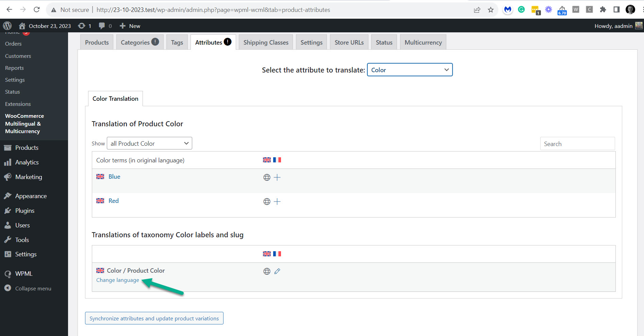Switch to the Shipping Classes tab
The width and height of the screenshot is (644, 336).
tap(266, 42)
